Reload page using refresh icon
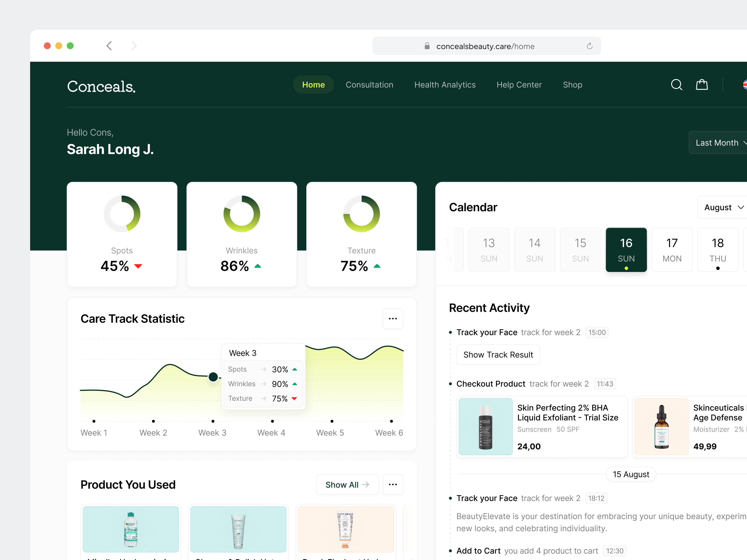The height and width of the screenshot is (560, 747). tap(590, 46)
